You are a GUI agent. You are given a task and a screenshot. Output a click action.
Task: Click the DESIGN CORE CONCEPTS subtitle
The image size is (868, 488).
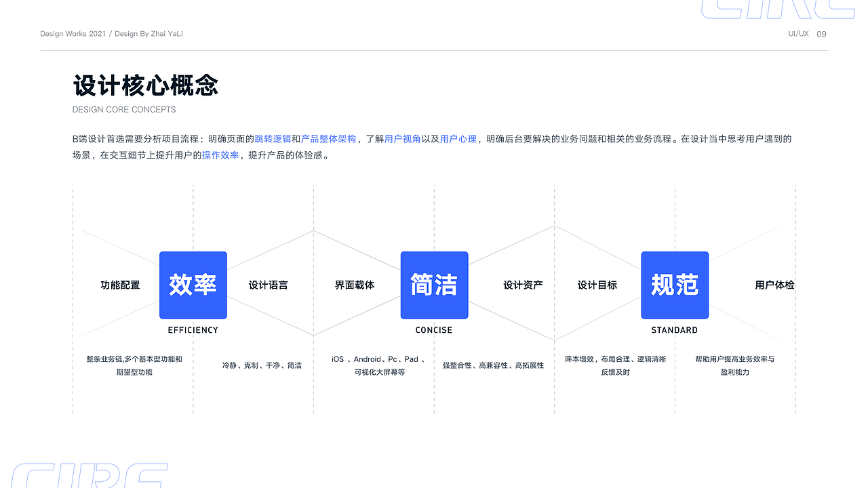coord(124,110)
